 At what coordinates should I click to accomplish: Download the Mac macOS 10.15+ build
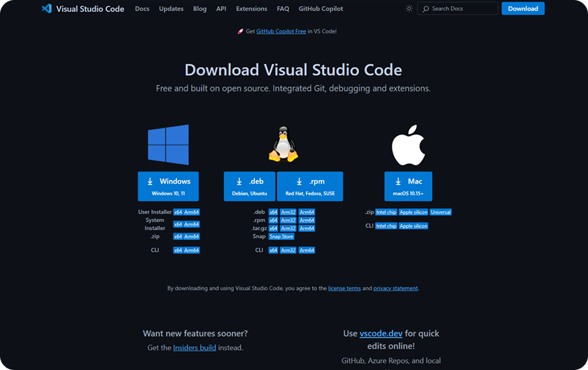point(408,186)
